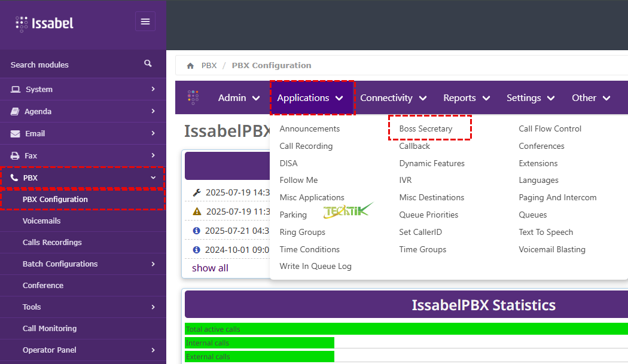Click the info icon beside 2025-07-21 notice
The height and width of the screenshot is (364, 628).
[x=196, y=231]
